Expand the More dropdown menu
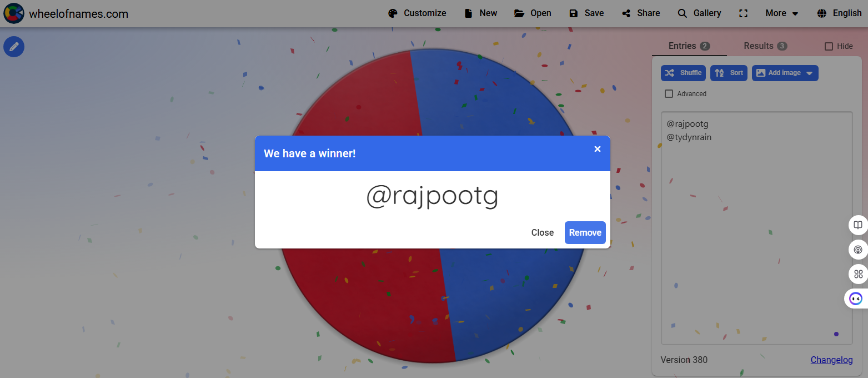This screenshot has height=378, width=868. pos(782,13)
